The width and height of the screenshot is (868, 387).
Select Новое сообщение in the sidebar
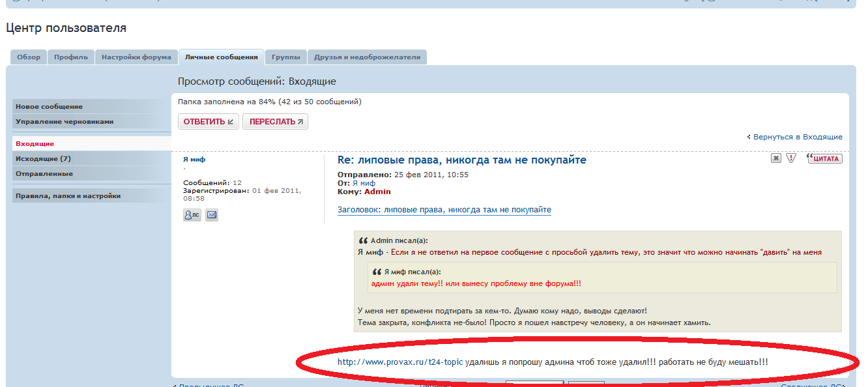(x=50, y=106)
